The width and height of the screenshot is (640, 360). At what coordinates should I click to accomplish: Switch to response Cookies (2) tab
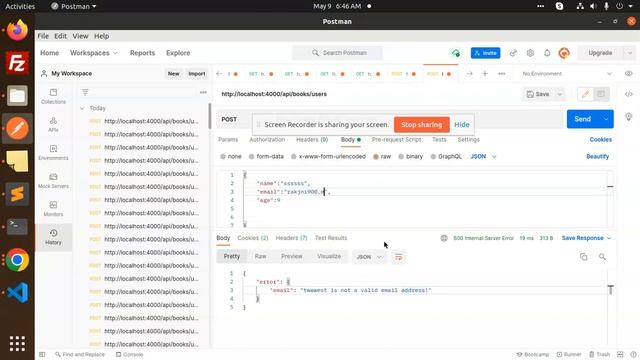coord(253,238)
